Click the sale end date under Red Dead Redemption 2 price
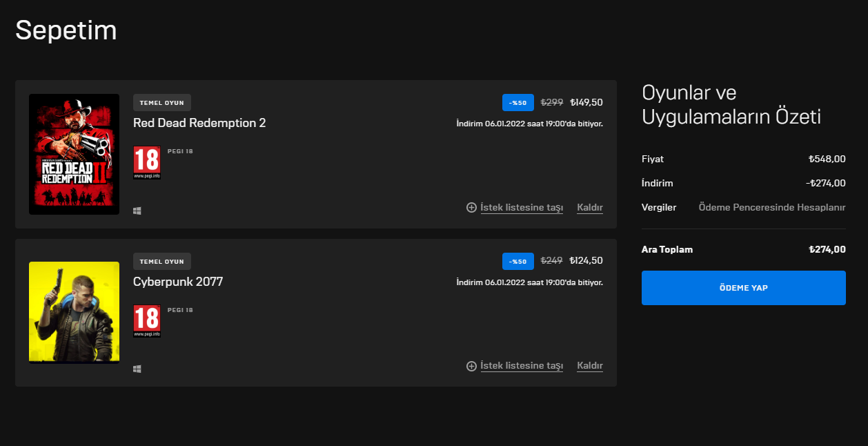The width and height of the screenshot is (868, 446). tap(530, 124)
